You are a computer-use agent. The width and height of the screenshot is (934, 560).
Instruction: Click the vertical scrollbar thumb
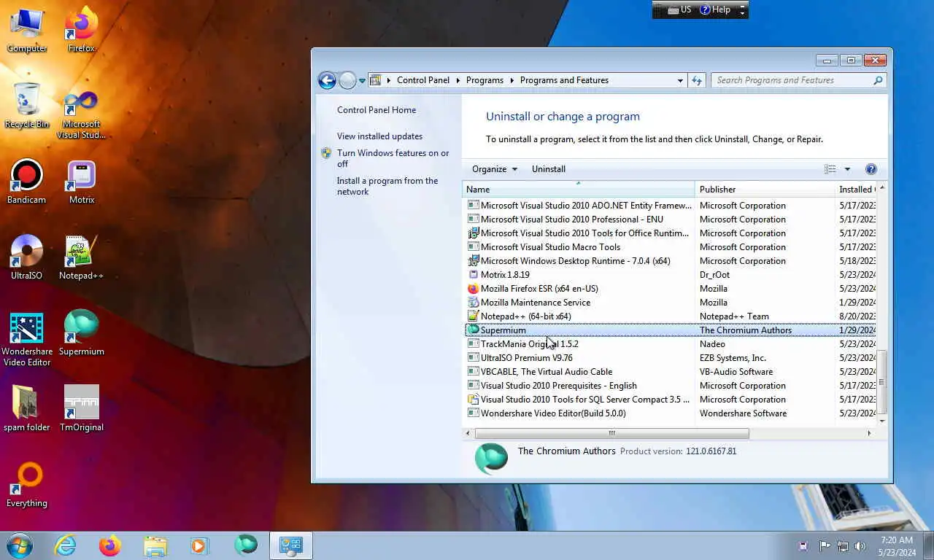coord(882,381)
